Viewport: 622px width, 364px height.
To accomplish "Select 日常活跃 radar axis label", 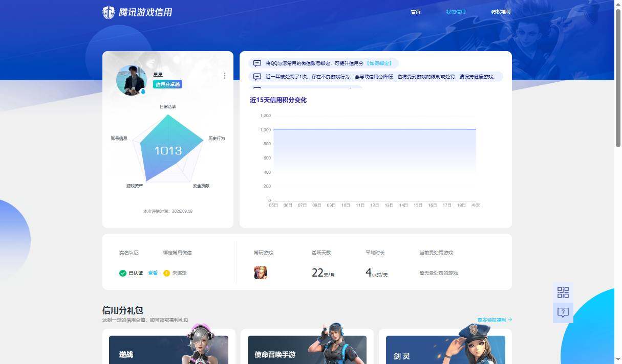I will tap(168, 106).
